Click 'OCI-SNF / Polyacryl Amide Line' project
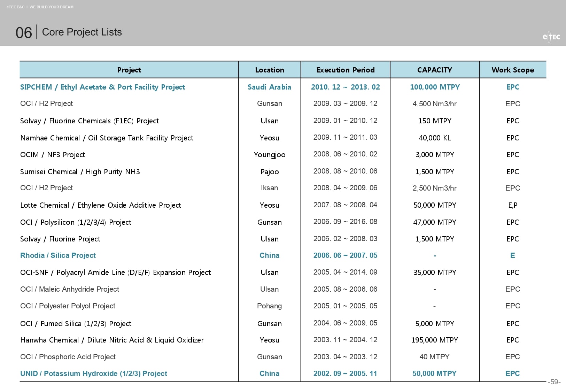 (x=116, y=272)
